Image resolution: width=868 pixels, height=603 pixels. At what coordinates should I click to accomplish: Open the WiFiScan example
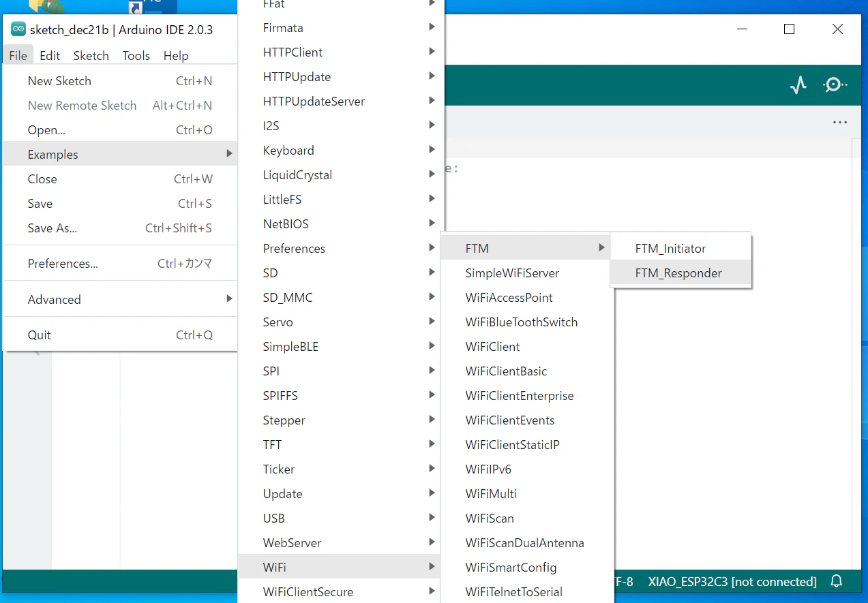click(x=526, y=519)
